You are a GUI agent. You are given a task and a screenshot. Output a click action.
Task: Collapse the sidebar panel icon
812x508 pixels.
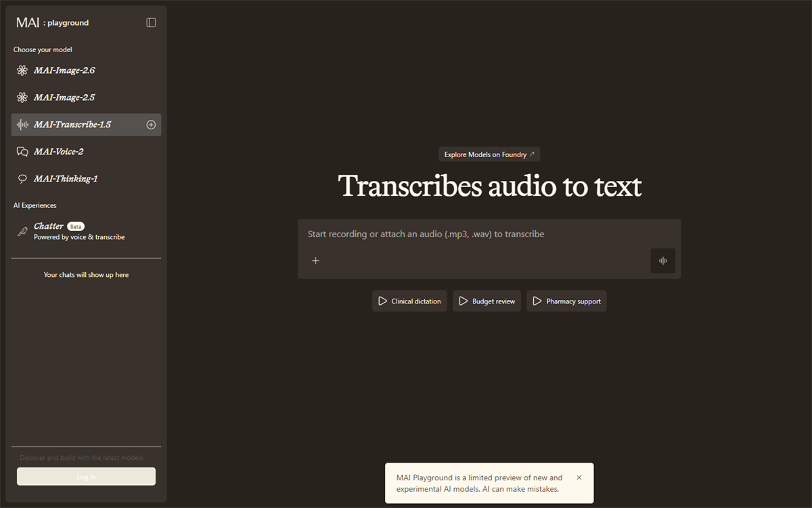pyautogui.click(x=151, y=22)
